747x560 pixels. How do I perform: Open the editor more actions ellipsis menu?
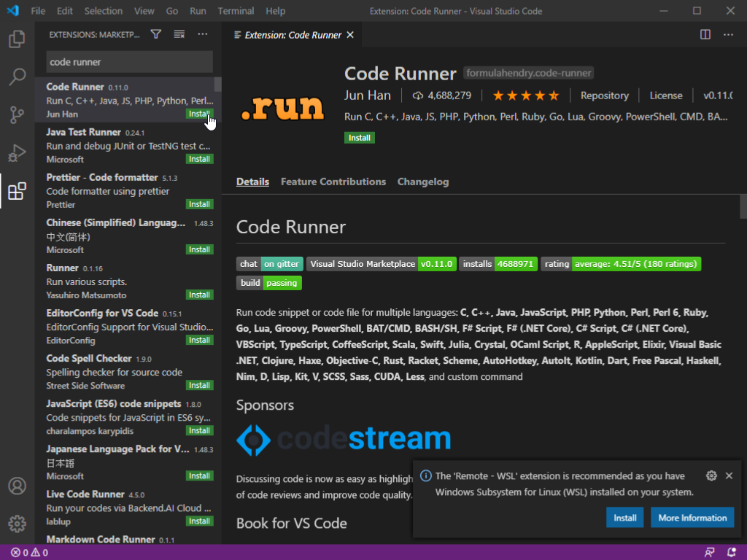[x=728, y=34]
